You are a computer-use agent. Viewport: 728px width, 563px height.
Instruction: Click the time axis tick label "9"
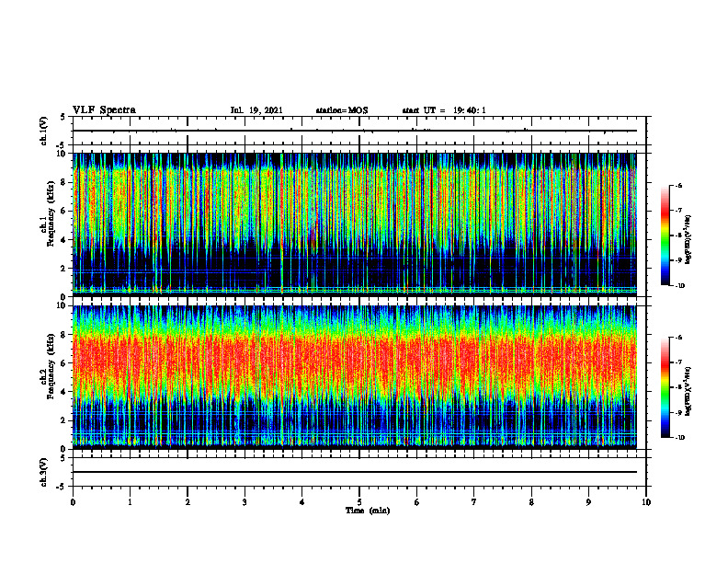[588, 502]
